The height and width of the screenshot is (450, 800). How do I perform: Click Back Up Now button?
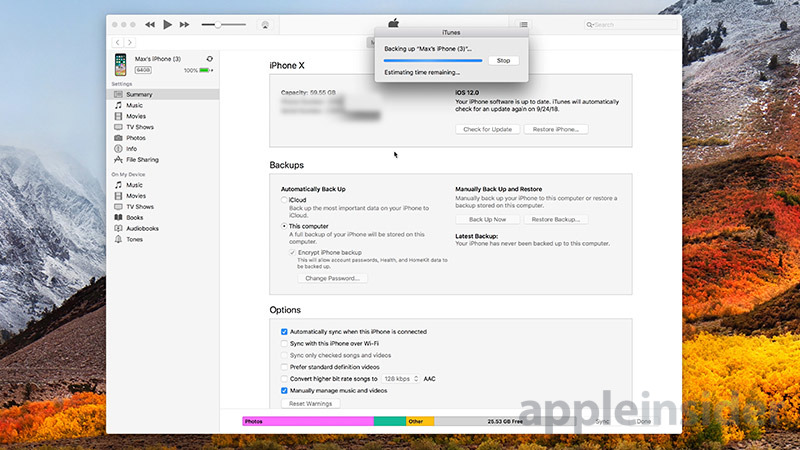pyautogui.click(x=487, y=219)
